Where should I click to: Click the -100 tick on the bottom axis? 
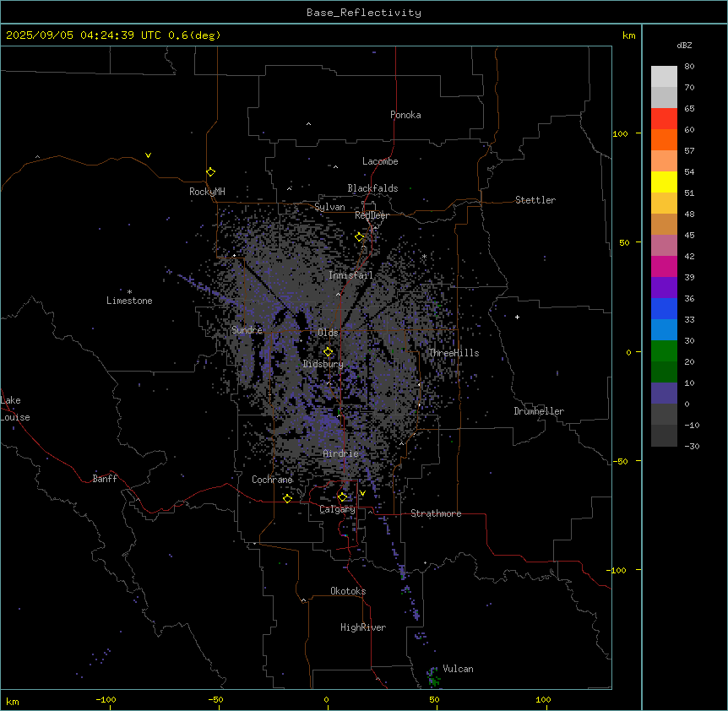(106, 699)
